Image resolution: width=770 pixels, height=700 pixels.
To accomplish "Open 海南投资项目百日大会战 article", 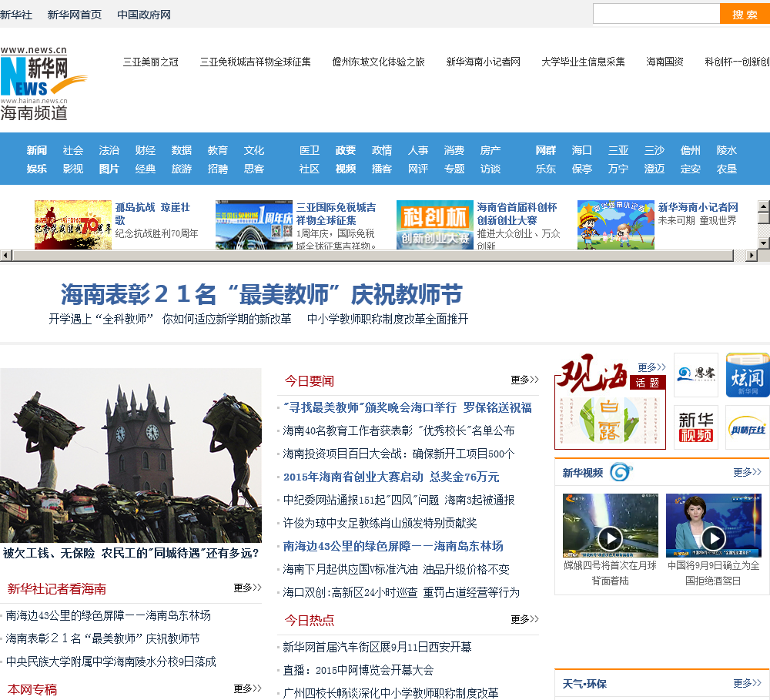I will tap(399, 454).
